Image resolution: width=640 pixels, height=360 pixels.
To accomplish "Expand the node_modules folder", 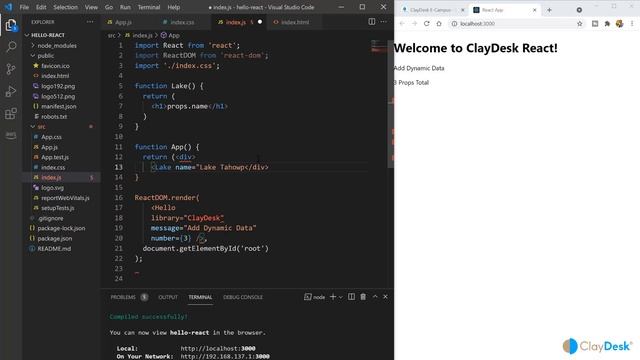I will point(33,45).
